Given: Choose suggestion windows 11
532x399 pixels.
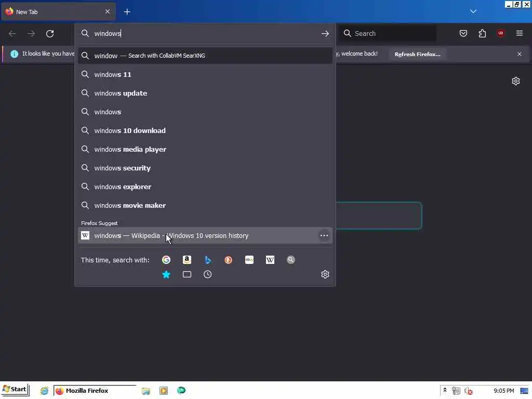Looking at the screenshot, I should click(x=205, y=75).
